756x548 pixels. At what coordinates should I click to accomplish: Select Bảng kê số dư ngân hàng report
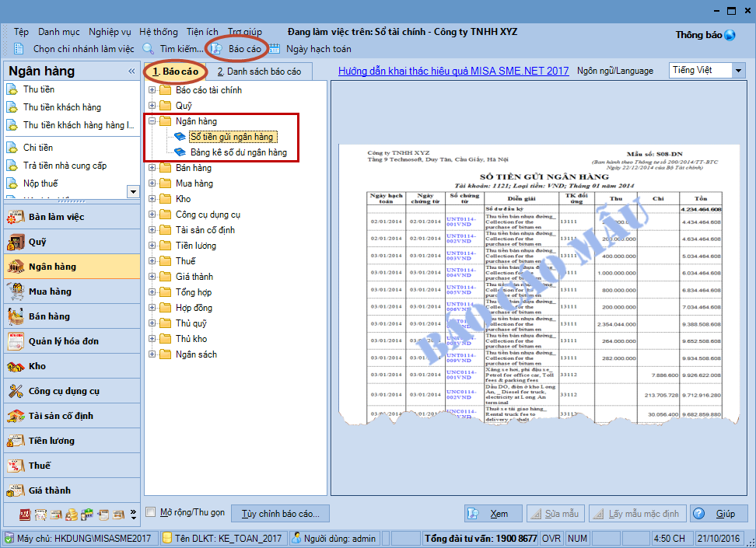(238, 152)
